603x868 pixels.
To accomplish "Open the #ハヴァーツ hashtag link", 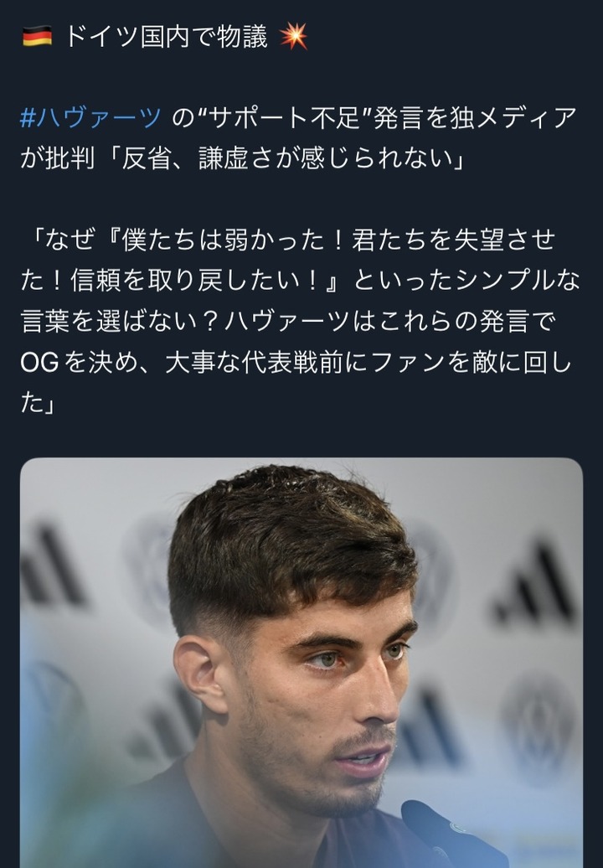I will (x=90, y=117).
